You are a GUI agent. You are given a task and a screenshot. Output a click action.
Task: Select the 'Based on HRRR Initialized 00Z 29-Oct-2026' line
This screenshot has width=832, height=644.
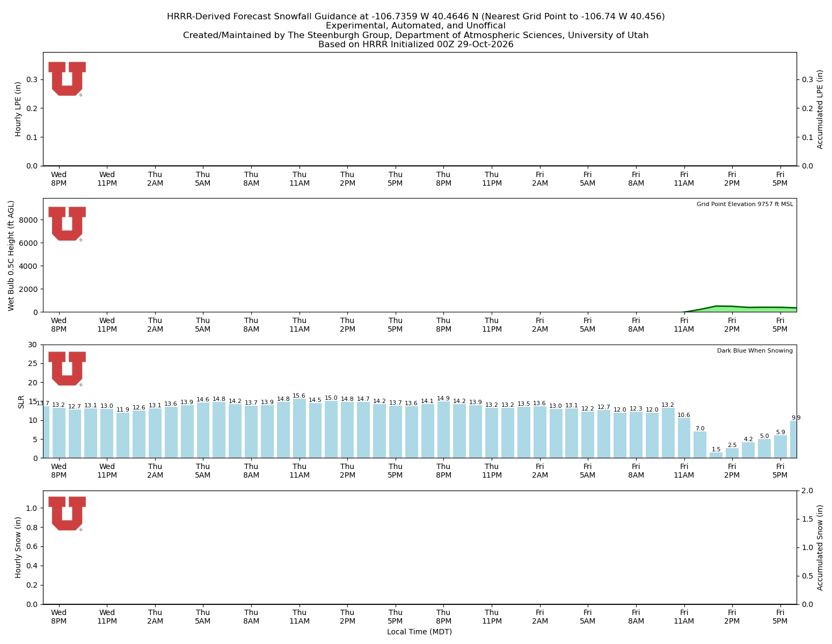tap(416, 45)
